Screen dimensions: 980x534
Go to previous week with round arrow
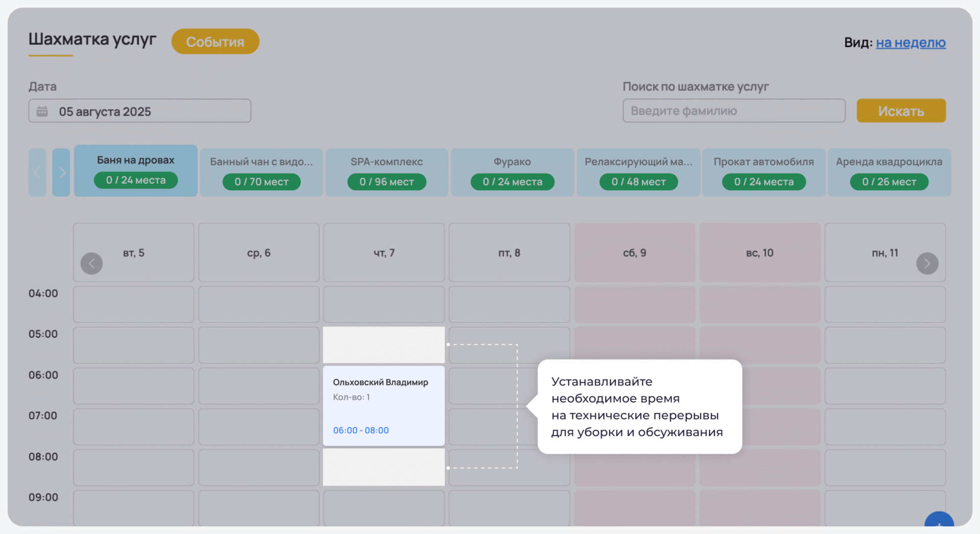coord(92,263)
